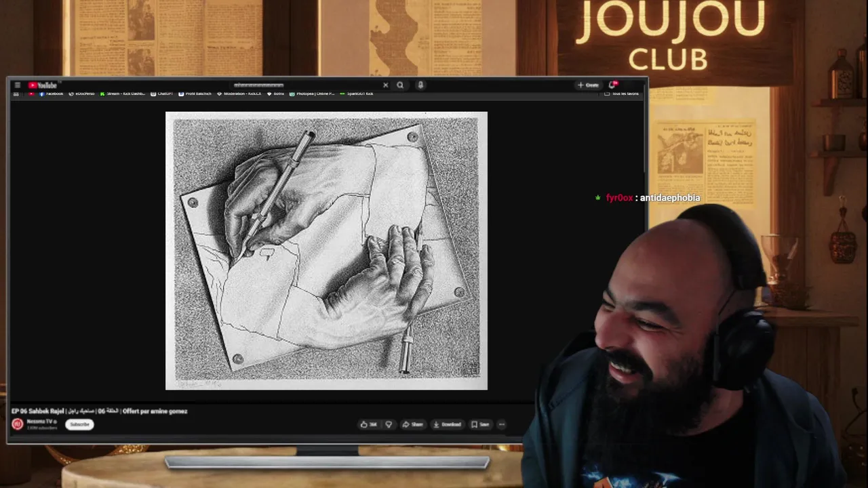This screenshot has width=868, height=488.
Task: Like the video with thumbs-up button
Action: (x=369, y=424)
